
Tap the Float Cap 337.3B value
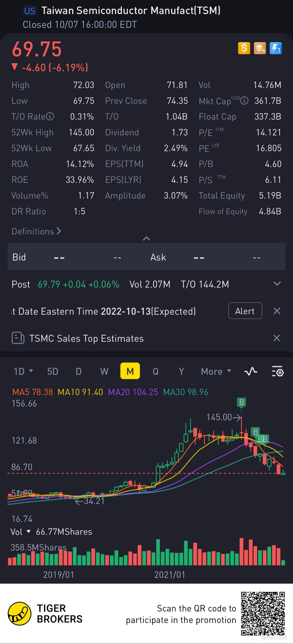(x=268, y=116)
